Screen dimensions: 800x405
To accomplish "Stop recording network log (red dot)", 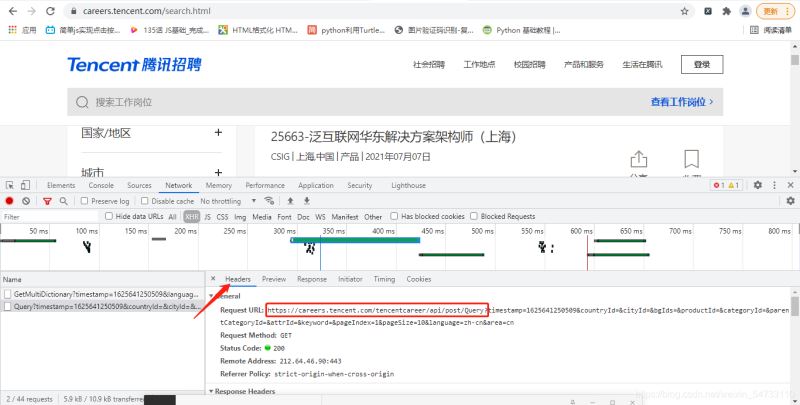I will coord(9,201).
